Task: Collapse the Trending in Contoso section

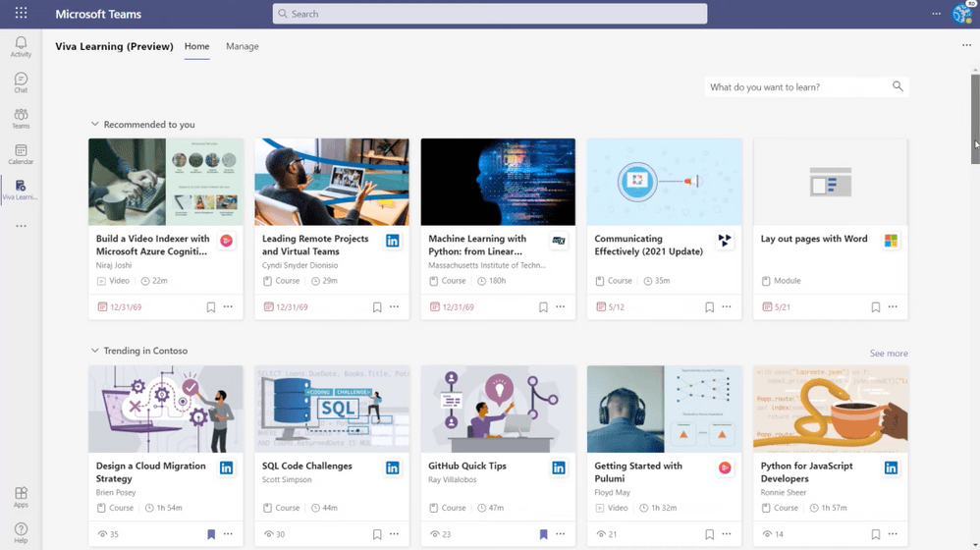Action: [x=95, y=351]
